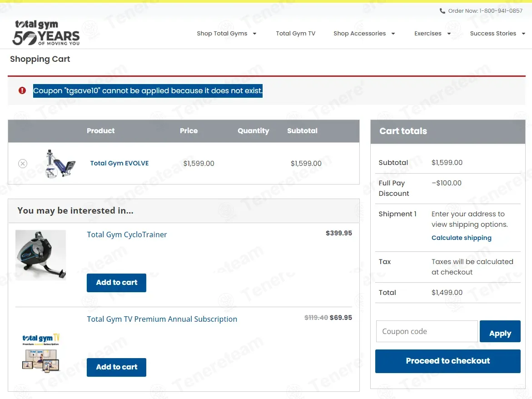This screenshot has width=532, height=399.
Task: Click the Order Now phone number
Action: (x=501, y=11)
